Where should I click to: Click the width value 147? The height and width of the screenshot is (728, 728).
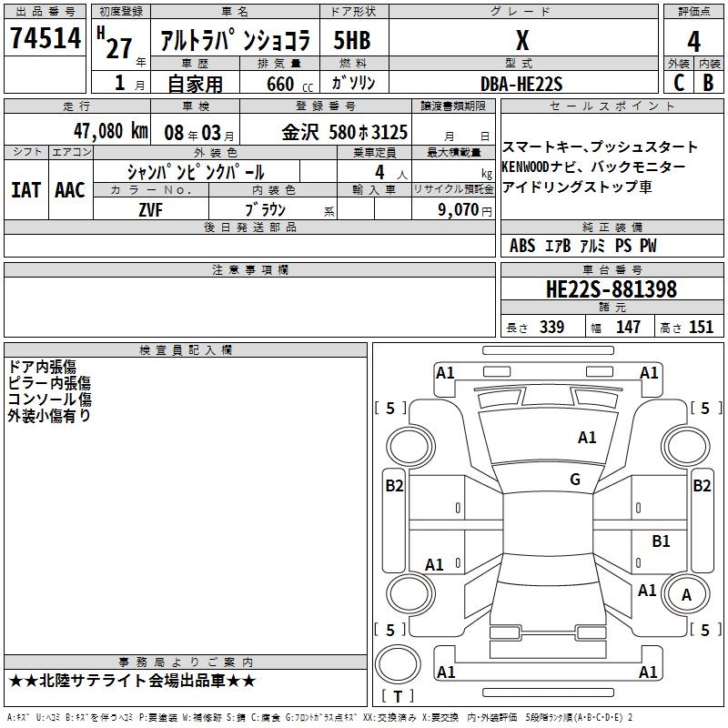click(x=628, y=327)
